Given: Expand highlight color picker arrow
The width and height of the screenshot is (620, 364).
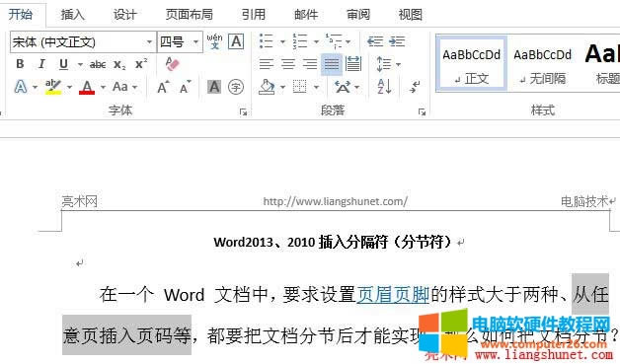Looking at the screenshot, I should [x=69, y=87].
